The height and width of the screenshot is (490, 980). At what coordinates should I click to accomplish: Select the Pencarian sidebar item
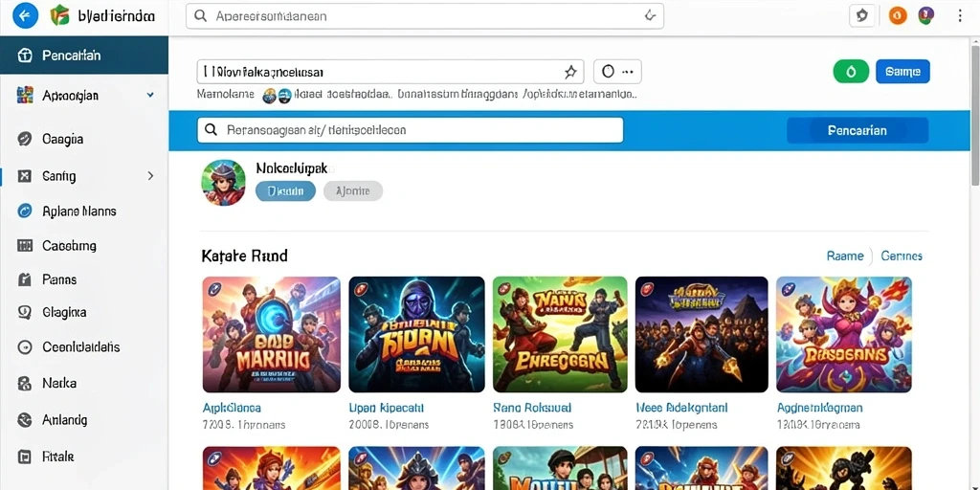(x=84, y=56)
